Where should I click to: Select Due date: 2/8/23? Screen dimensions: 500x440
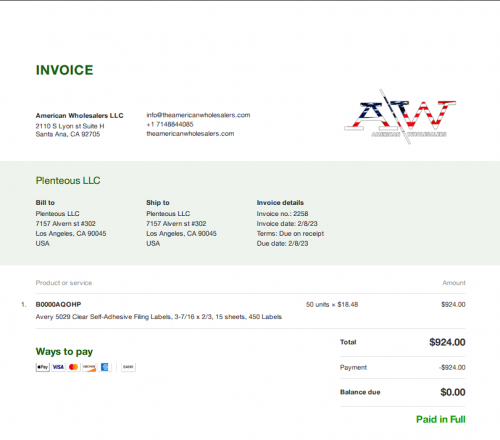tap(282, 244)
